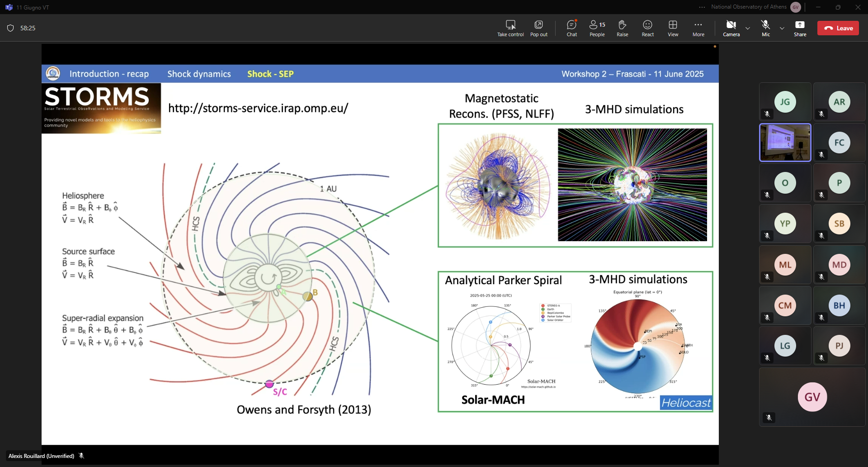Click the storms-service.irap.omp.eu URL text
Image resolution: width=868 pixels, height=467 pixels.
tap(258, 108)
